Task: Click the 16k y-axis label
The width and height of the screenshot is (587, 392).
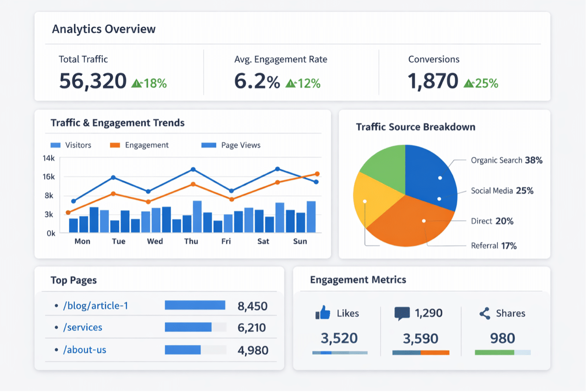Action: click(48, 177)
